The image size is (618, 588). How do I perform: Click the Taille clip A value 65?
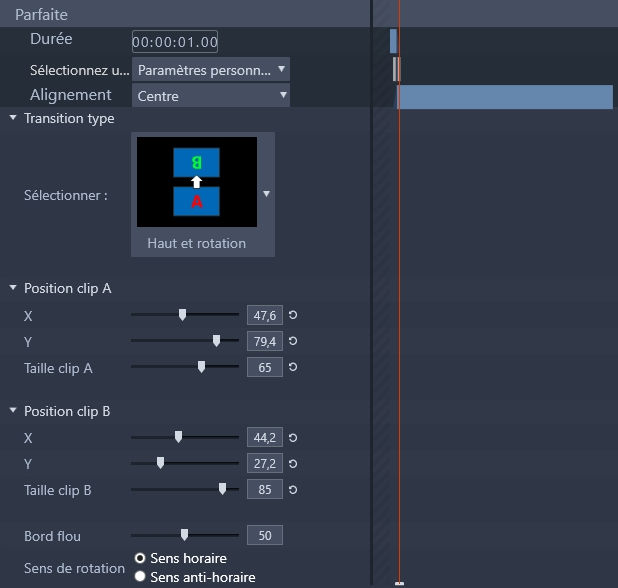(x=265, y=367)
